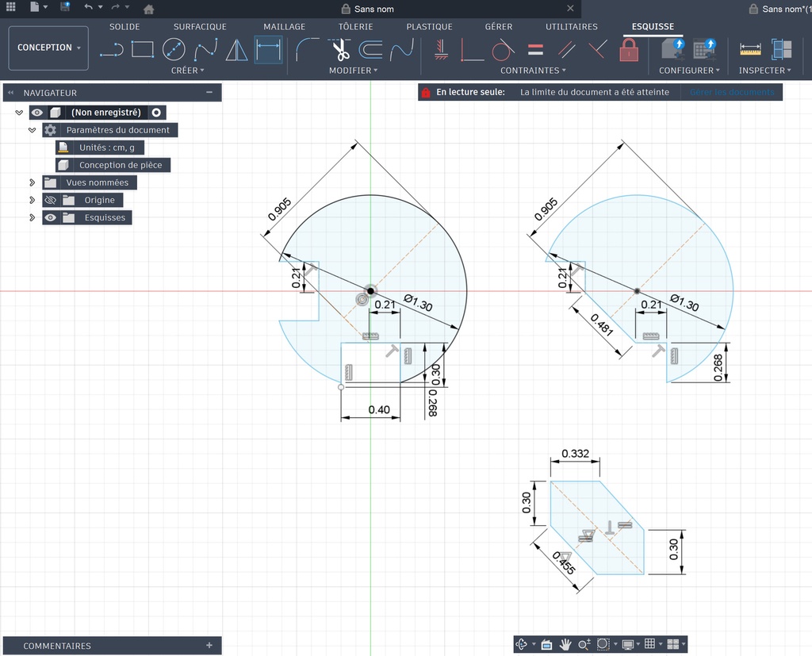Activate the Sketch Dimension tool
Image resolution: width=812 pixels, height=656 pixels.
click(x=268, y=50)
